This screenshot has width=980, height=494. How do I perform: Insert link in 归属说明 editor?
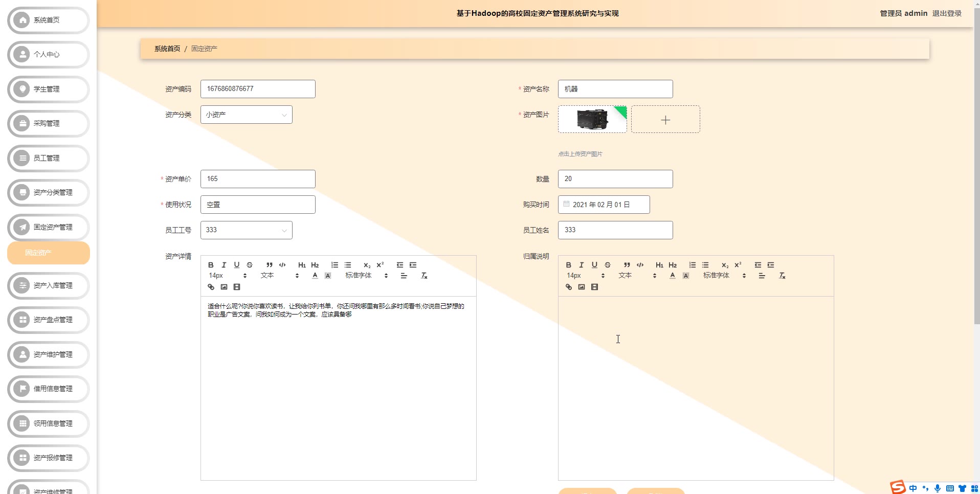[x=568, y=287]
